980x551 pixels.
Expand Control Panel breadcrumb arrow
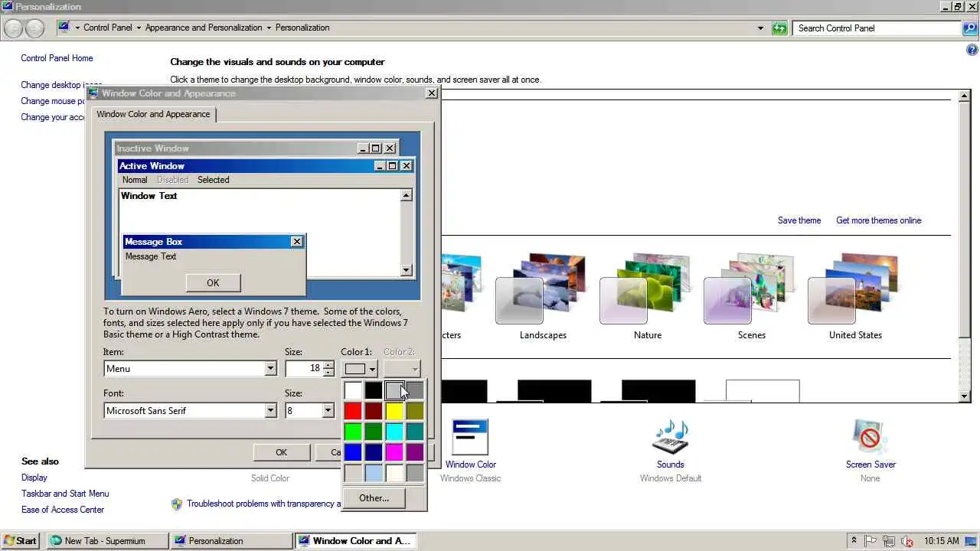[139, 28]
